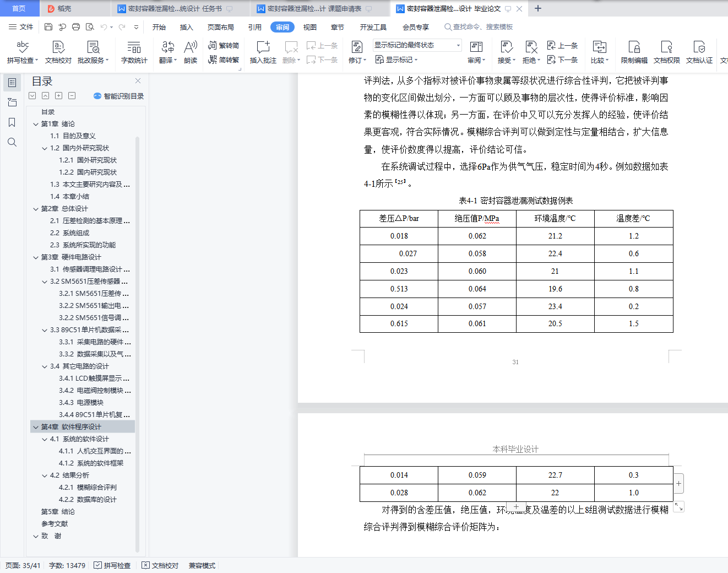Switch to the 插入 ribbon tab
This screenshot has height=573, width=728.
(187, 27)
